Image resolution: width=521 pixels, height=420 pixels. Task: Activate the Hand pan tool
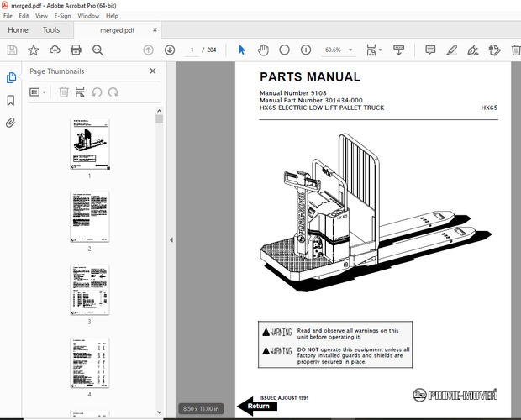(x=263, y=50)
